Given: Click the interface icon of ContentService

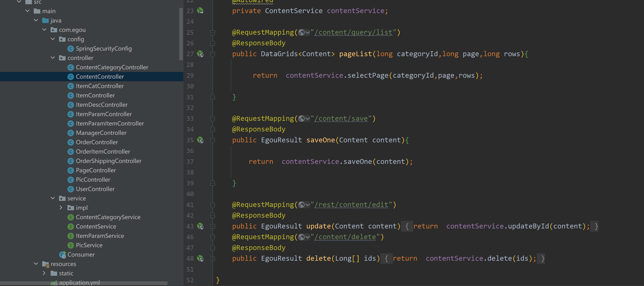Looking at the screenshot, I should click(x=71, y=226).
